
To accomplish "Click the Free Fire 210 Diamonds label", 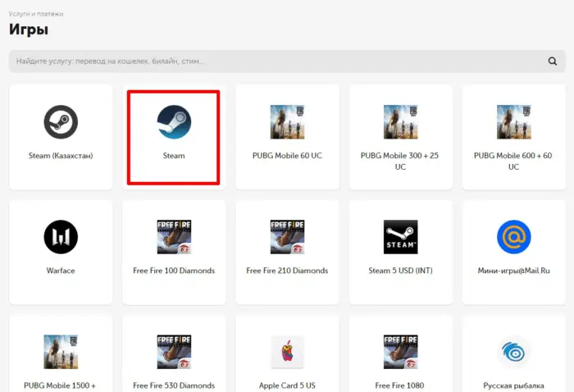I will [287, 271].
